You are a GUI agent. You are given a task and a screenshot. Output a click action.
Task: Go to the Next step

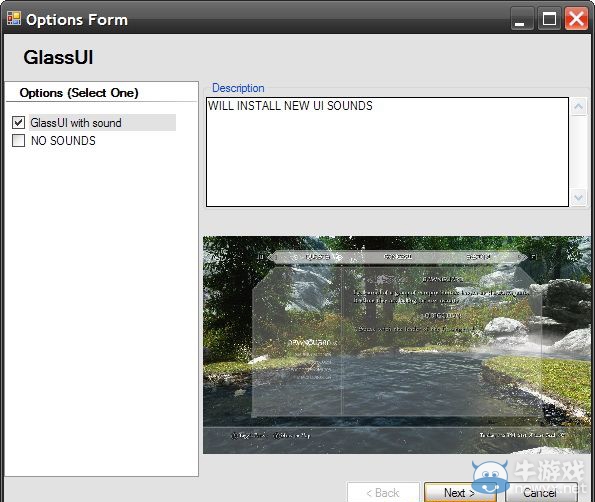pos(460,493)
